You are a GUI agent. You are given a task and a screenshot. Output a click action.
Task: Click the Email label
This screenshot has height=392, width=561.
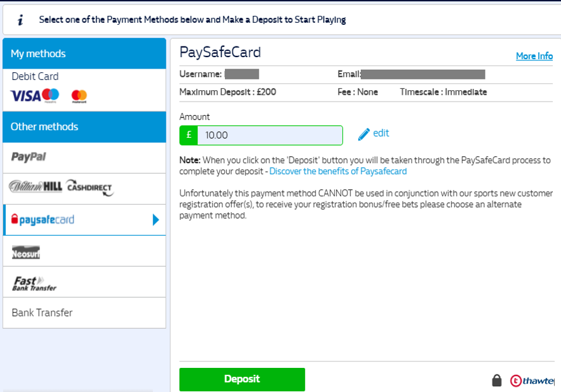(x=349, y=74)
